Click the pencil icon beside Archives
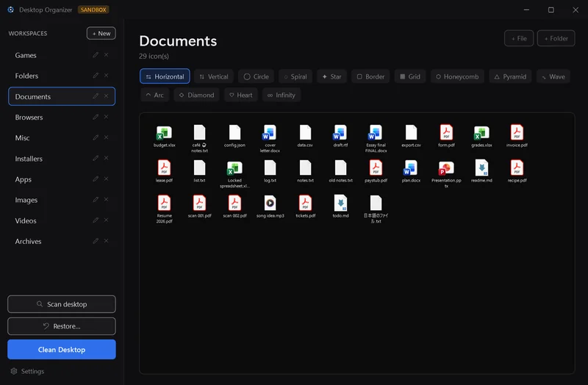The width and height of the screenshot is (588, 385). [x=96, y=241]
